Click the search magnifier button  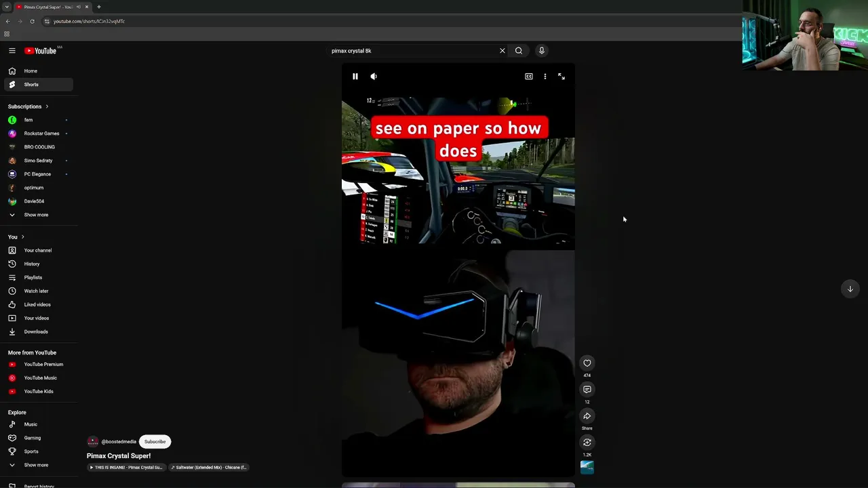pos(519,51)
